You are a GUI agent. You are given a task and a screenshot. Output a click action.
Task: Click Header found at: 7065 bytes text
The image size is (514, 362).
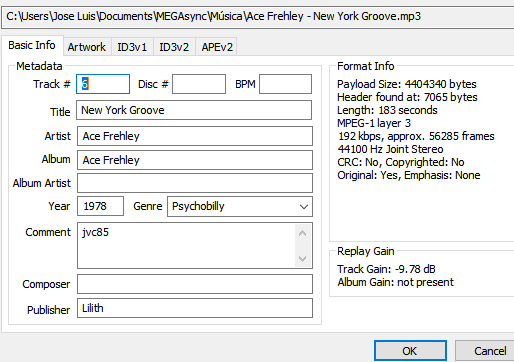click(407, 97)
